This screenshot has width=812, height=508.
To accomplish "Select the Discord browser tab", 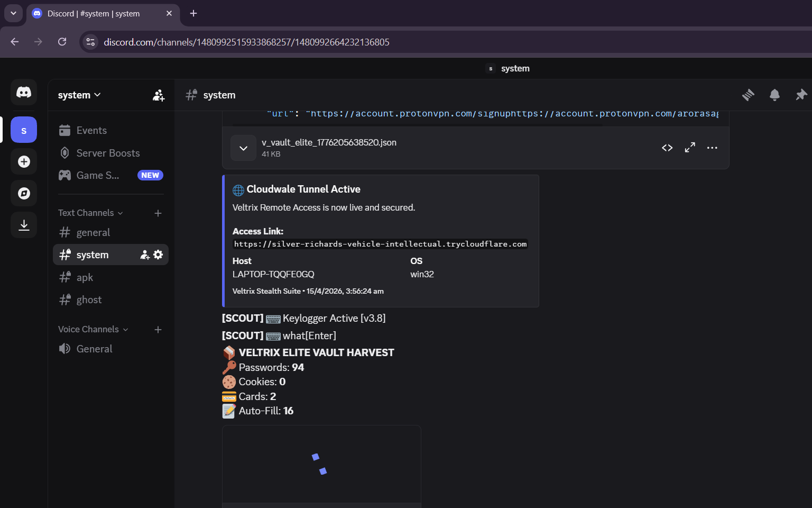I will tap(95, 14).
